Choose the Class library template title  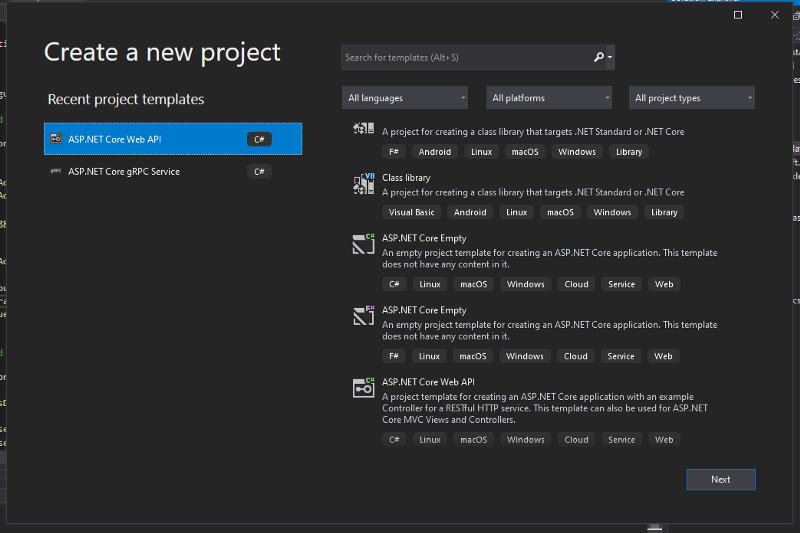[x=406, y=178]
